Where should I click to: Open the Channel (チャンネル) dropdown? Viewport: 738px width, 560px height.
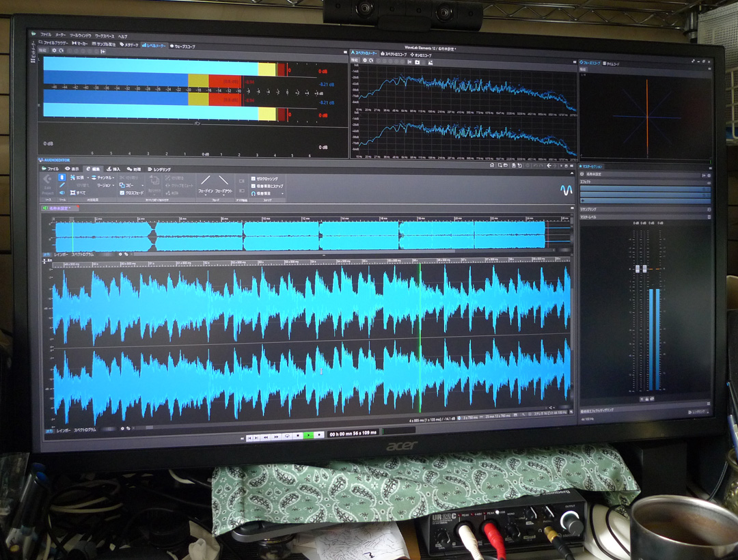coord(102,177)
